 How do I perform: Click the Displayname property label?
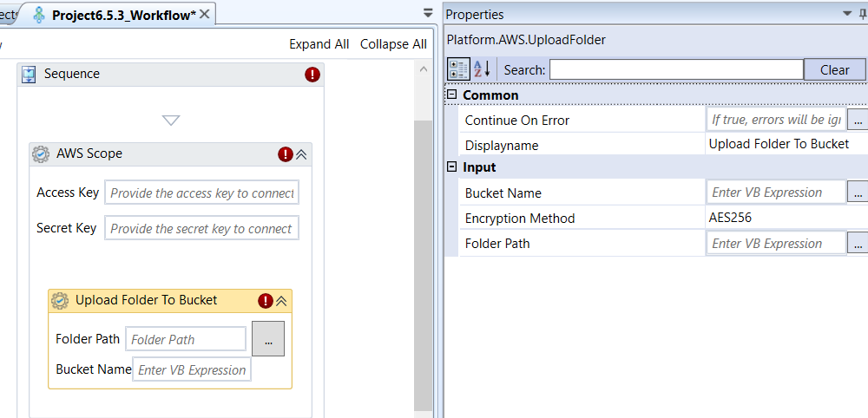502,146
